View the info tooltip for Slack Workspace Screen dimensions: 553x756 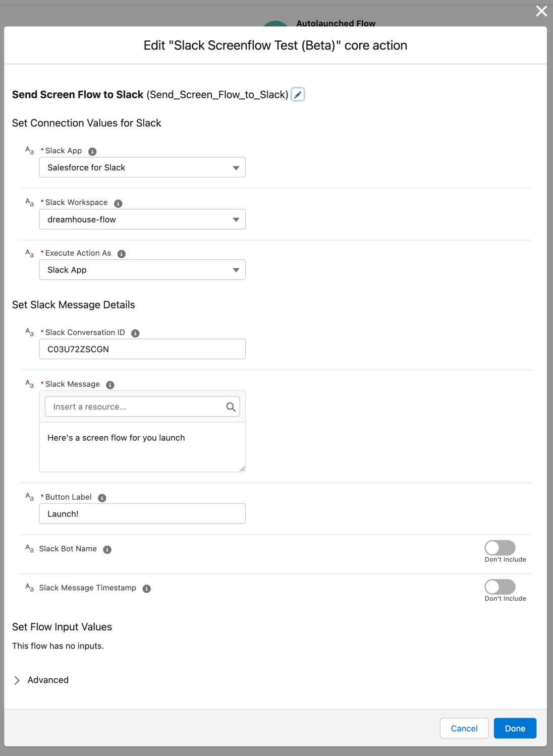[x=118, y=203]
